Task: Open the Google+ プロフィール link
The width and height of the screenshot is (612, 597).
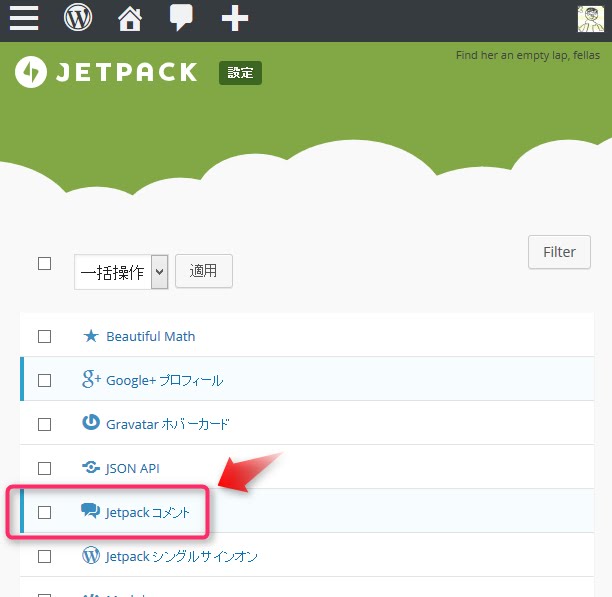Action: pos(164,380)
